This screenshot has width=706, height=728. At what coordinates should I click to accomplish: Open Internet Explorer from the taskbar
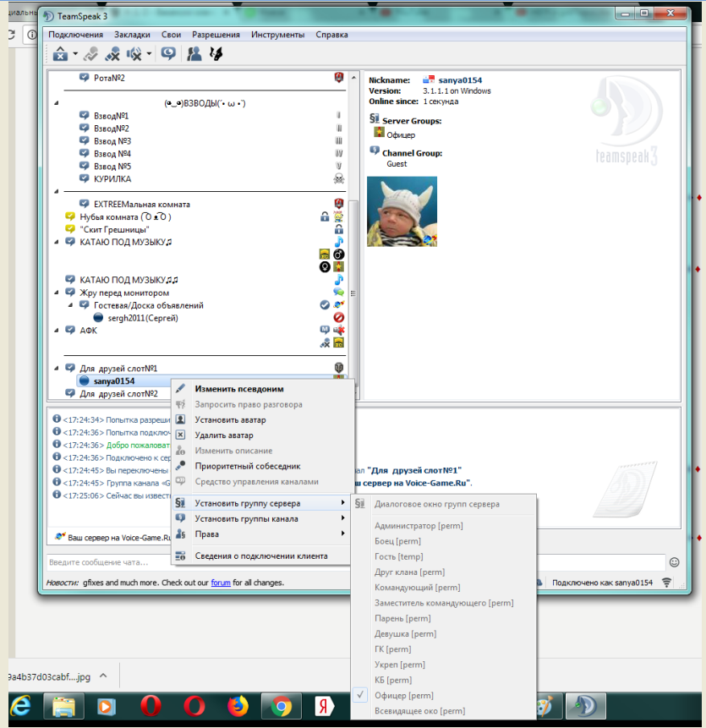21,707
